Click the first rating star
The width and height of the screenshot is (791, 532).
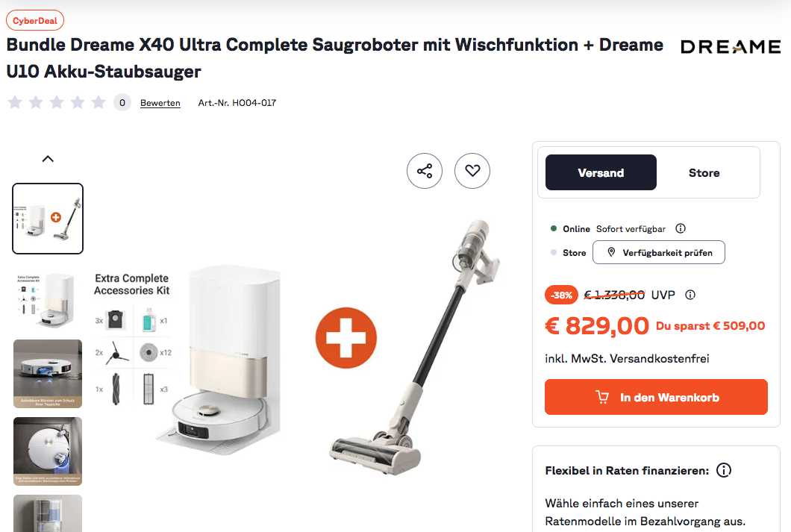point(15,102)
